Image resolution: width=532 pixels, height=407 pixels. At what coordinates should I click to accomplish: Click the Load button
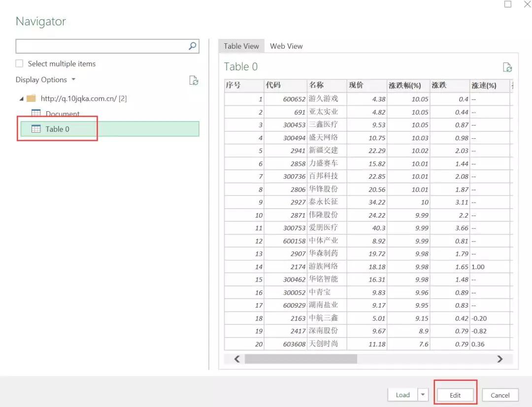pyautogui.click(x=403, y=395)
